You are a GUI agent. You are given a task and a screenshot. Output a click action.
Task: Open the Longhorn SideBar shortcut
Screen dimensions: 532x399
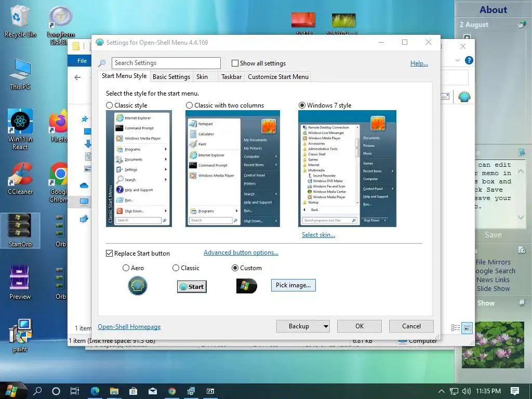click(x=60, y=25)
